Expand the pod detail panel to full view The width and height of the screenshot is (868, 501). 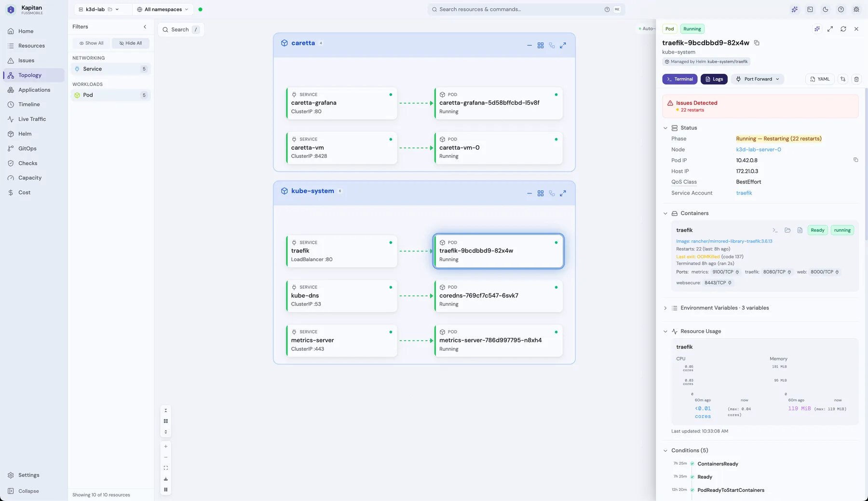click(x=830, y=29)
